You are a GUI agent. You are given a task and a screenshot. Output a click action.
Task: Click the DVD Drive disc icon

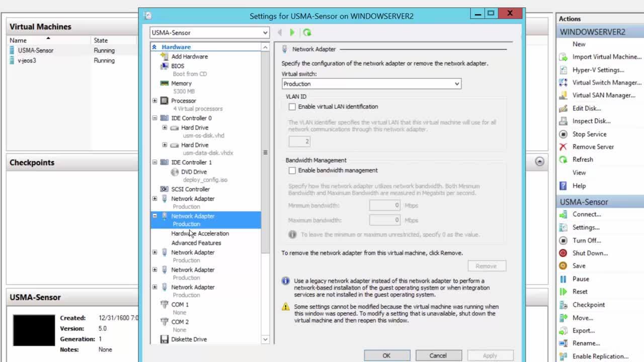point(174,172)
